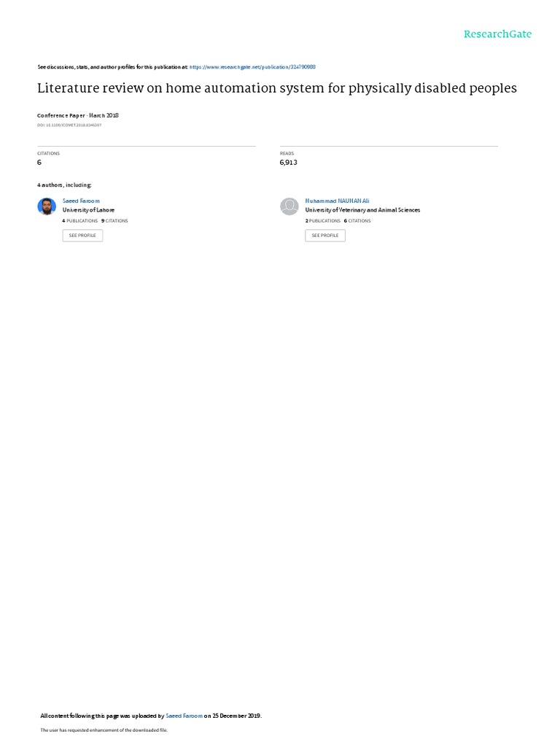Click the 6 Citations stat for Muhammad

[357, 221]
